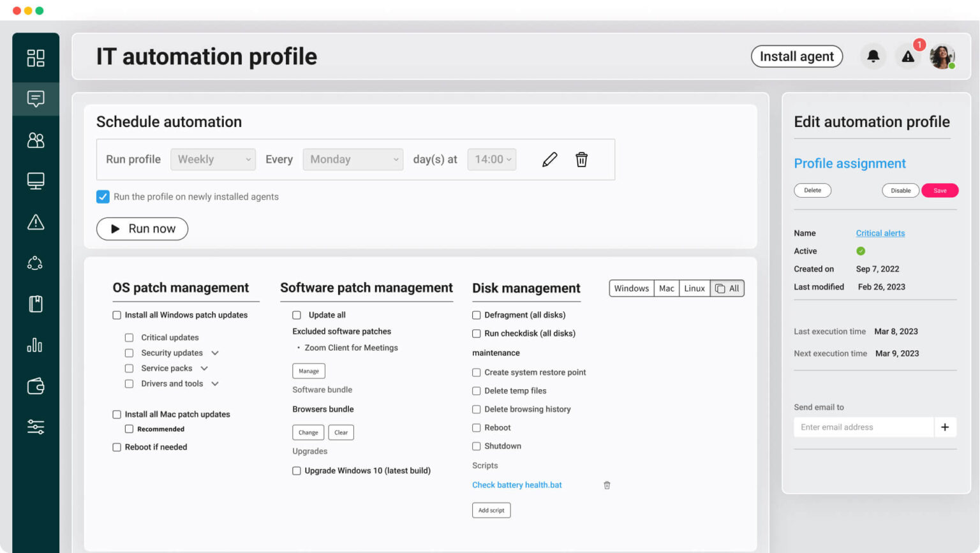The width and height of the screenshot is (980, 553).
Task: Switch to the Mac platform tab
Action: [x=666, y=288]
